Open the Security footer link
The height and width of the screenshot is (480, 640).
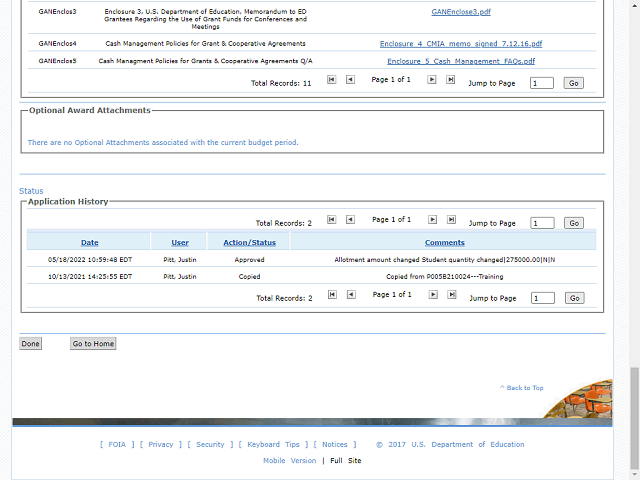(210, 444)
